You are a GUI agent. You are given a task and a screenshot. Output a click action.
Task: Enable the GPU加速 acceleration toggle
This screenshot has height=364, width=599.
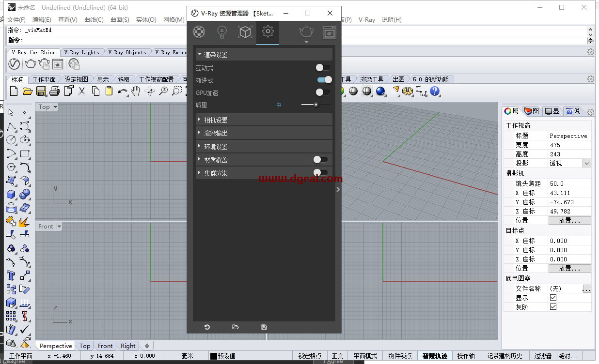tap(323, 92)
